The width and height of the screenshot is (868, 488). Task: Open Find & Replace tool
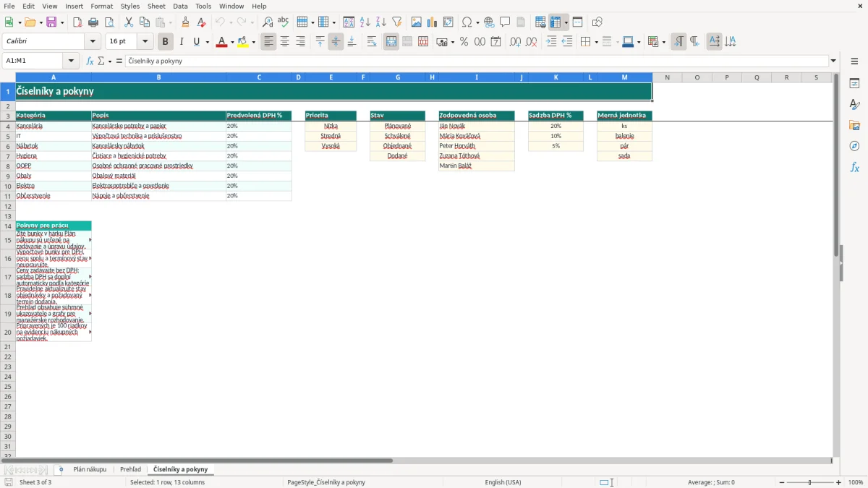pyautogui.click(x=268, y=22)
